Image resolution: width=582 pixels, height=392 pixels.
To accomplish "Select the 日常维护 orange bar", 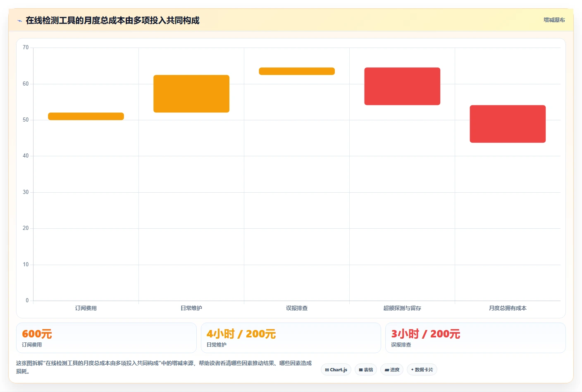I will click(191, 93).
